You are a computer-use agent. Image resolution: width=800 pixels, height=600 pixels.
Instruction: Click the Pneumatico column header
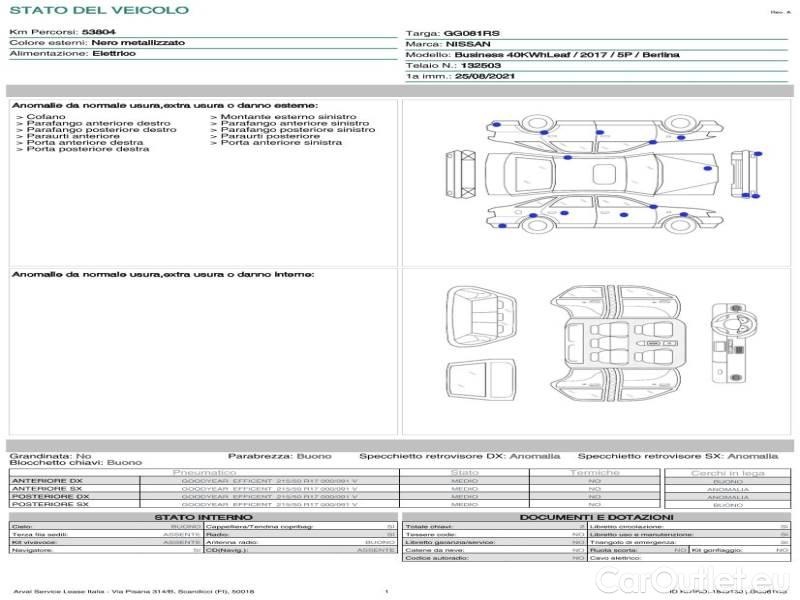coord(204,472)
